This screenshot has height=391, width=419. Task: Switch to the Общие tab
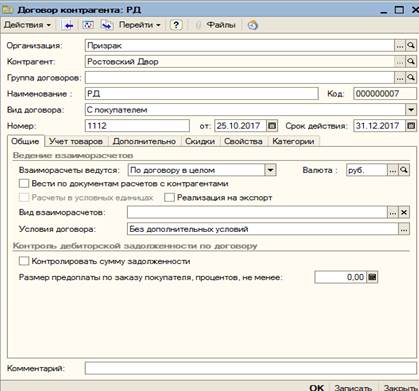[x=25, y=141]
